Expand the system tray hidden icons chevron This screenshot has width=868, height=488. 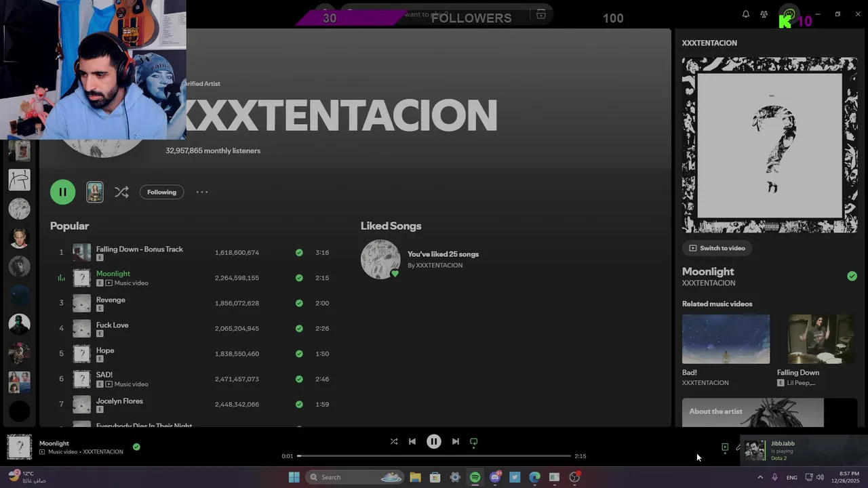click(760, 477)
